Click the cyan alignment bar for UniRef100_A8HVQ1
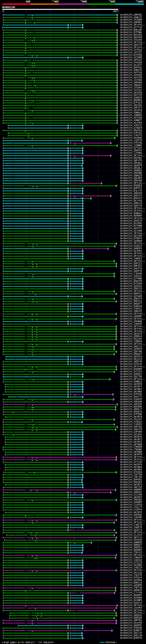This screenshot has height=644, width=146. tap(60, 15)
